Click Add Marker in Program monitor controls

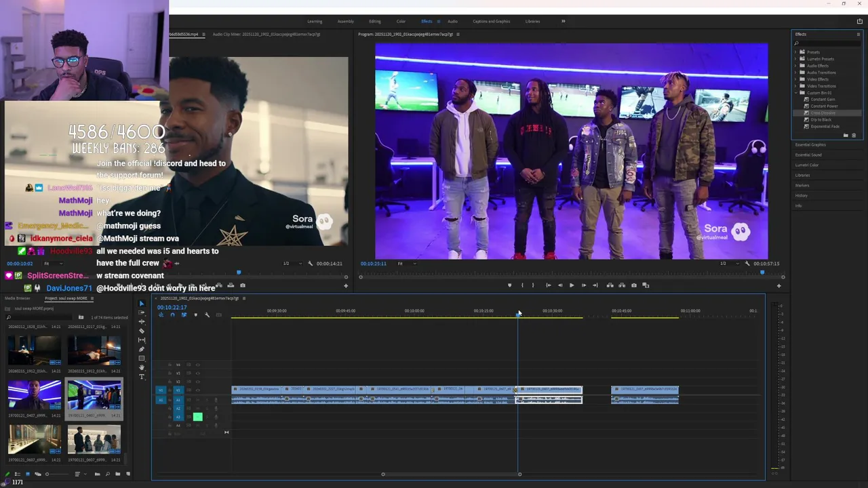pyautogui.click(x=509, y=285)
